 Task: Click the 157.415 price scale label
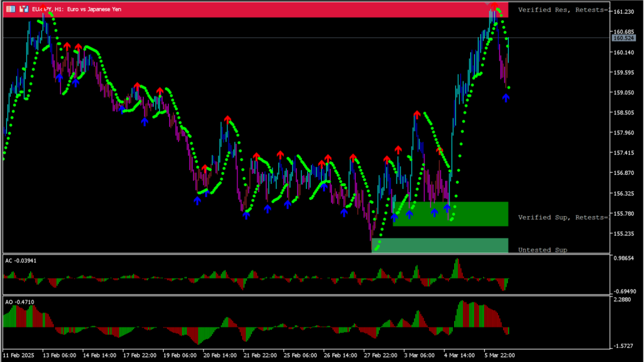(x=623, y=153)
